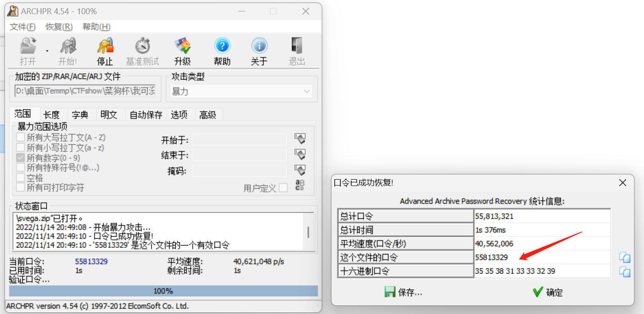The image size is (644, 314).
Task: Click the encrypted file path field
Action: tap(86, 91)
